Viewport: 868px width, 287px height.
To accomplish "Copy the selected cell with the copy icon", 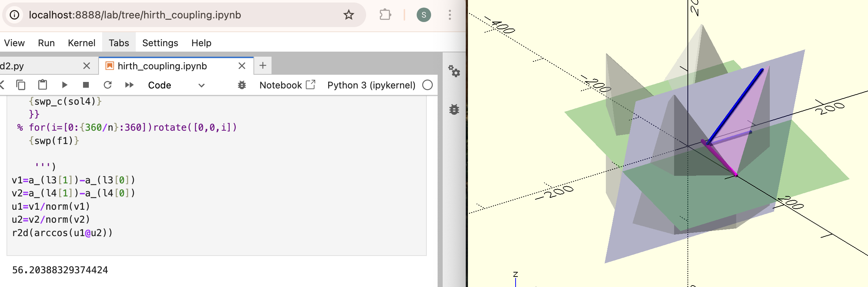I will click(21, 85).
